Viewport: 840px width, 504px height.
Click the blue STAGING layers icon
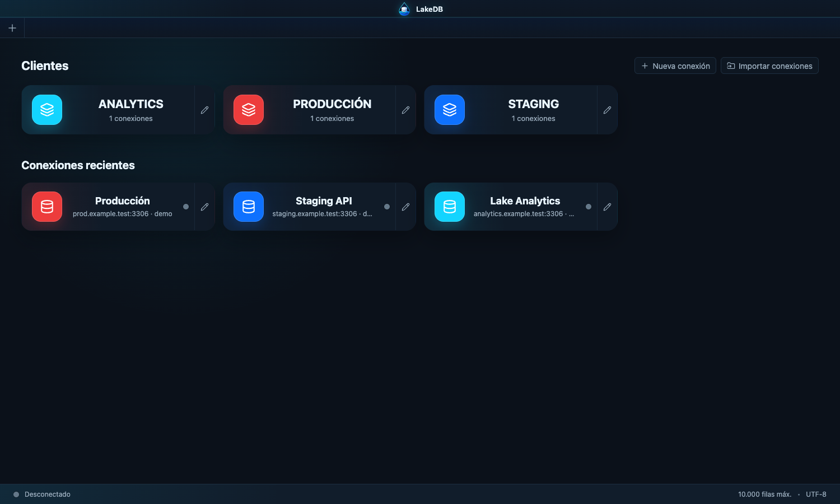coord(450,110)
